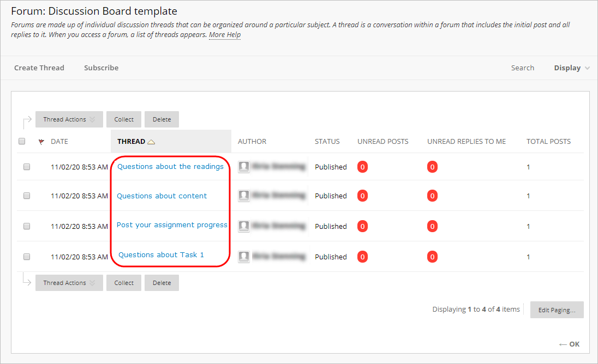Click the More Help link
Image resolution: width=598 pixels, height=364 pixels.
coord(224,34)
